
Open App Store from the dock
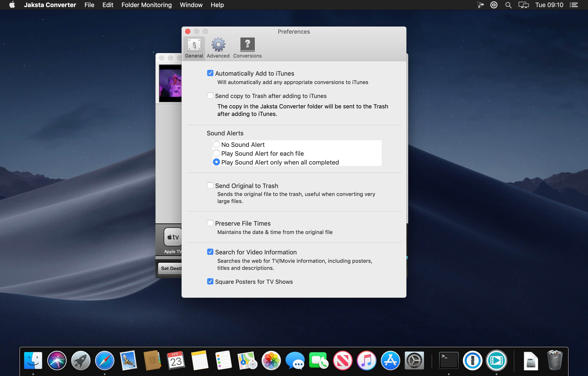pos(390,360)
